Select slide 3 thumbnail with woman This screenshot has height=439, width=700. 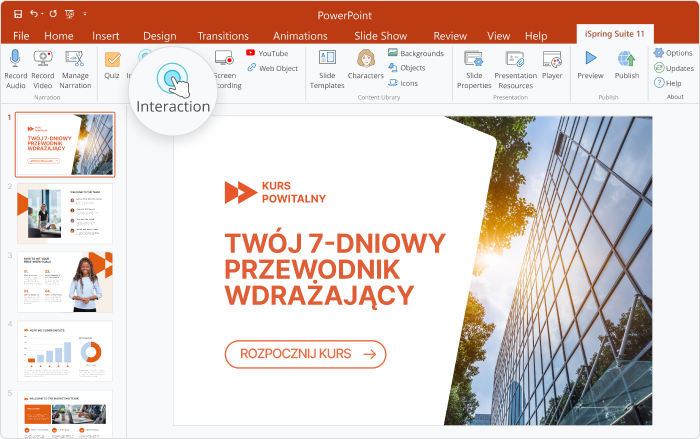click(65, 282)
